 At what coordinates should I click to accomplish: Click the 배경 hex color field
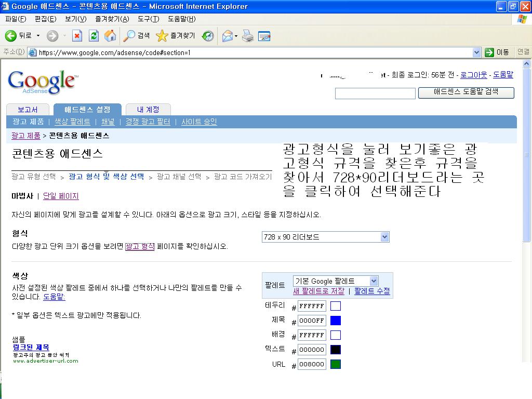pos(312,335)
